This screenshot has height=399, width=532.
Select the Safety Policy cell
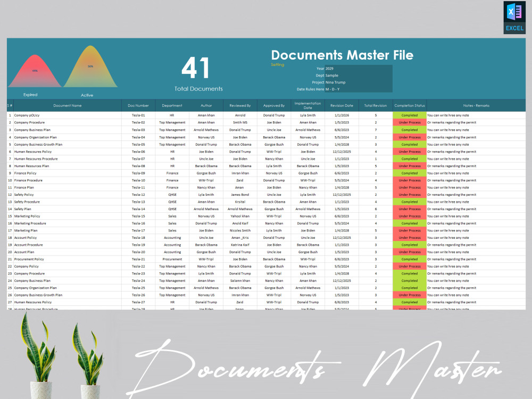(67, 195)
